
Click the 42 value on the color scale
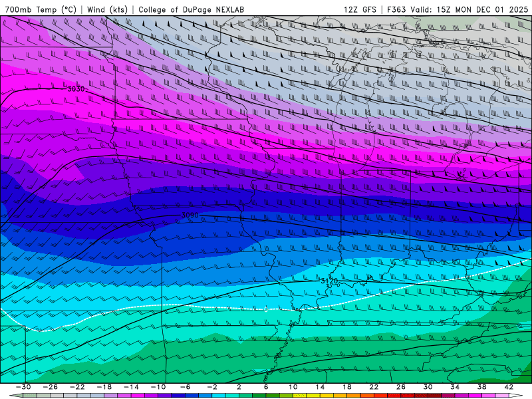(509, 387)
